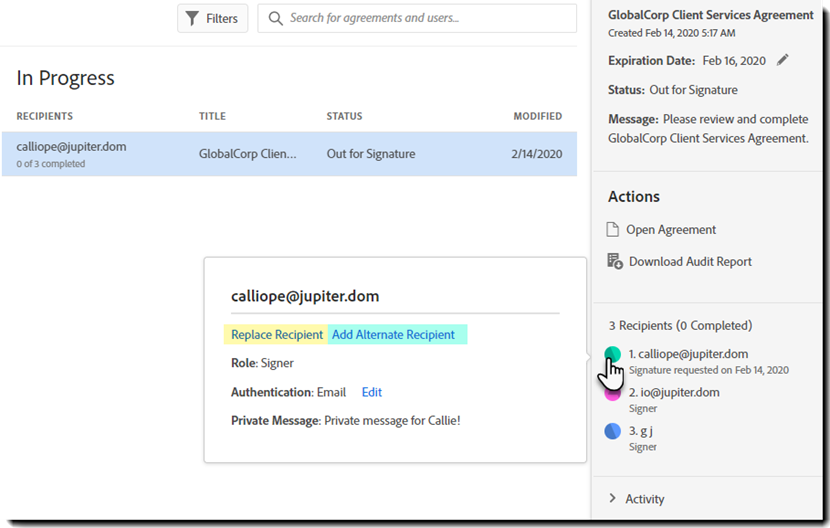Click the pink io@jupiter.dom avatar
Screen dimensions: 830x528
tap(613, 393)
